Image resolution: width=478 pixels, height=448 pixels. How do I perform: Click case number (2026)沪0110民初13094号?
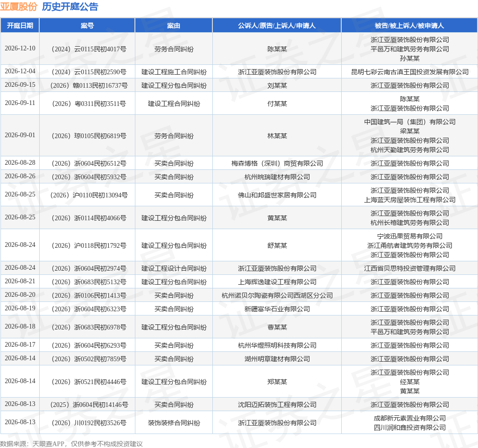(x=88, y=195)
